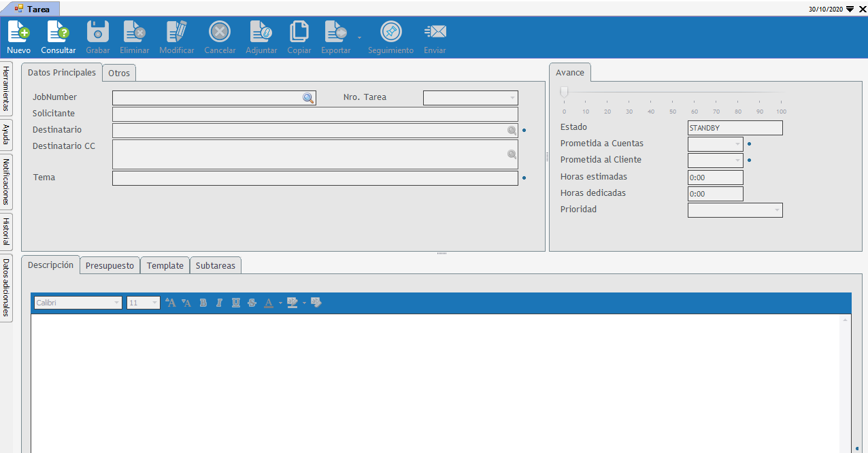Click the Nuevo task icon
The image size is (868, 453).
18,32
